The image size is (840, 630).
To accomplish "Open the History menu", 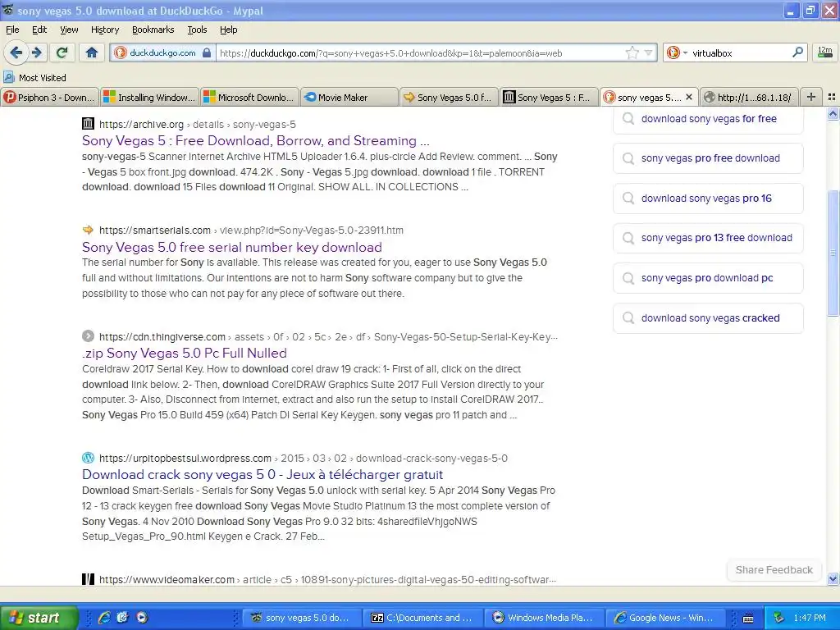I will point(104,30).
